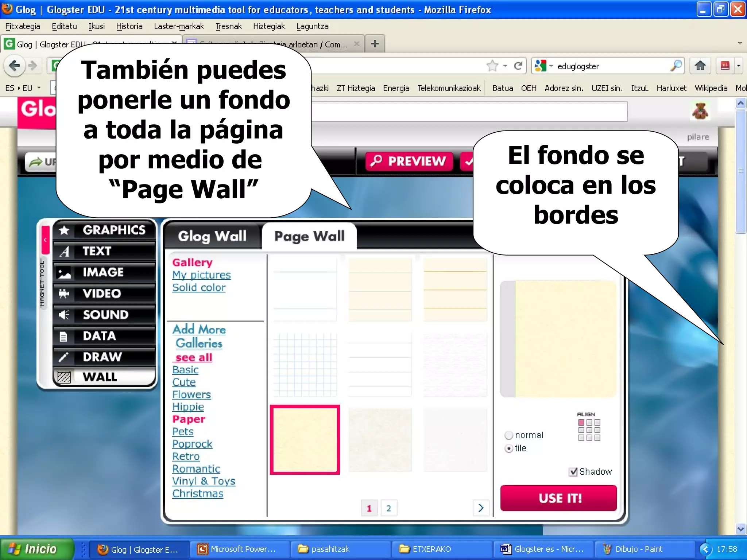Set align to top-center square

[x=589, y=423]
